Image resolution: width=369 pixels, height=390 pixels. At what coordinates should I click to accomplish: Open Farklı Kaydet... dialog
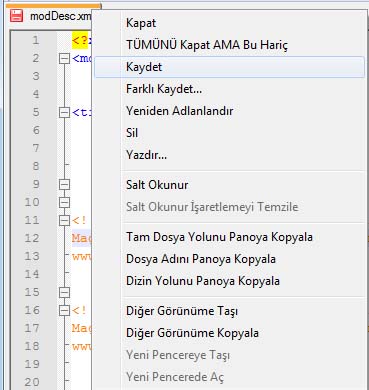[x=230, y=89]
